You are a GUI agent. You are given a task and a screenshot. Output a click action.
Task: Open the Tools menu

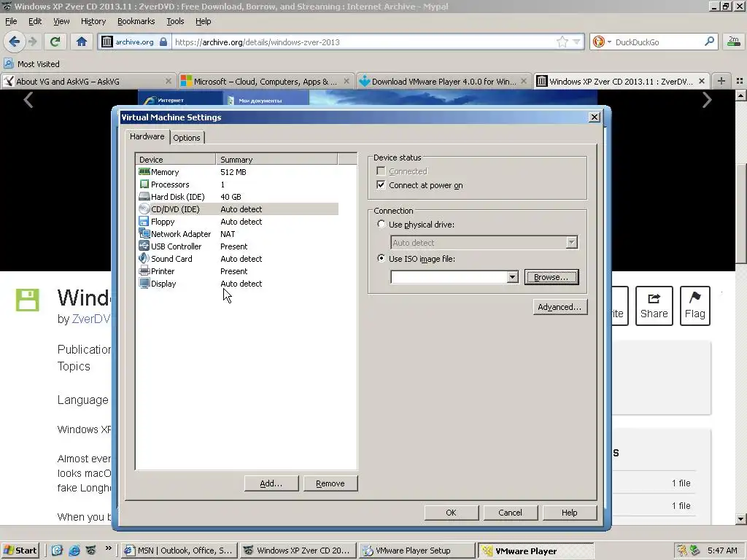[x=175, y=21]
